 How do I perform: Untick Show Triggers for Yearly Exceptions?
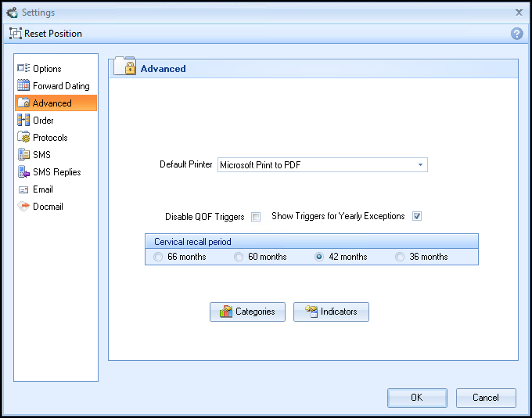coord(417,217)
